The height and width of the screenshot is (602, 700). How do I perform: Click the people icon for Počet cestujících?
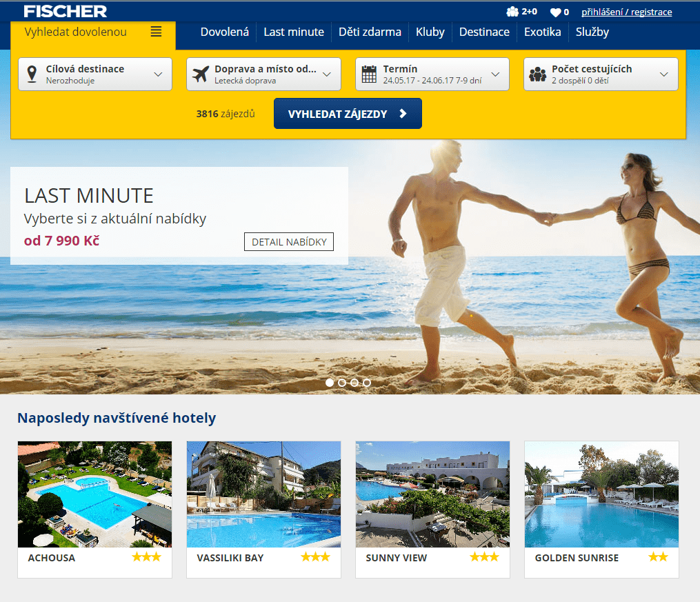[x=538, y=74]
